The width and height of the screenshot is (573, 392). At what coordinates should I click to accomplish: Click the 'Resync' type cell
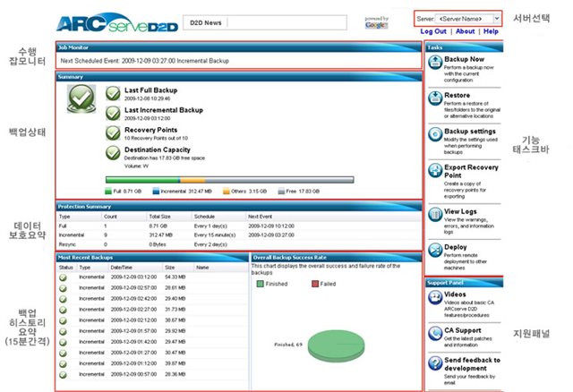(67, 244)
